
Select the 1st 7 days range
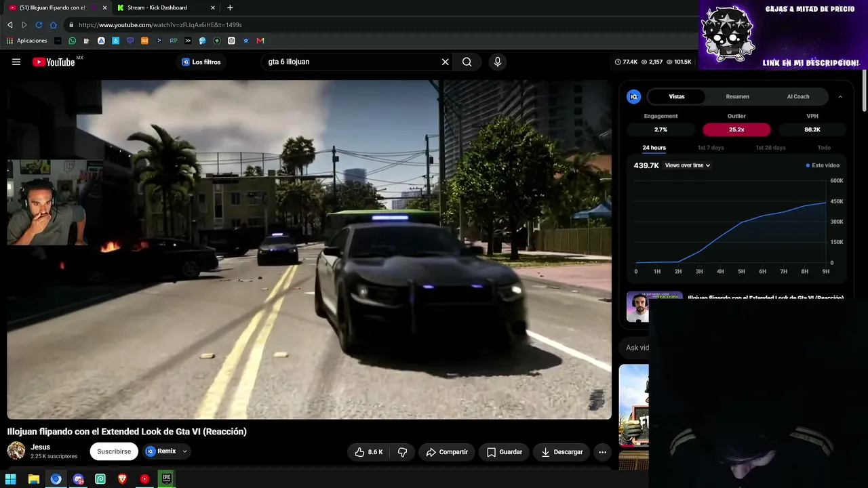tap(711, 148)
